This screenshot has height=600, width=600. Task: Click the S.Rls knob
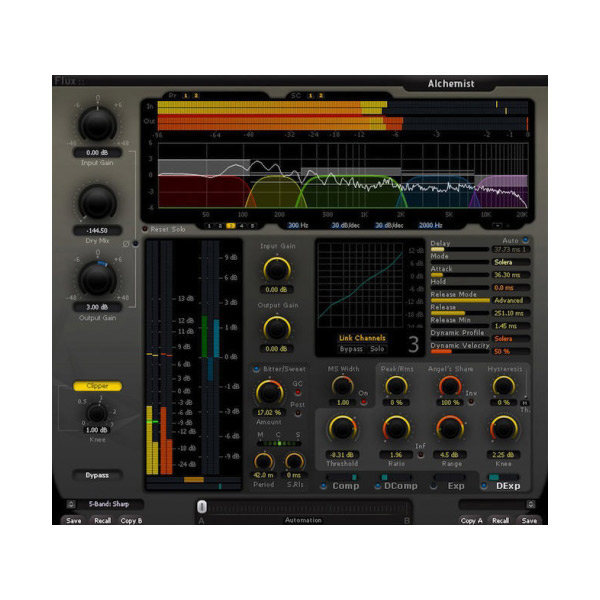pos(295,461)
